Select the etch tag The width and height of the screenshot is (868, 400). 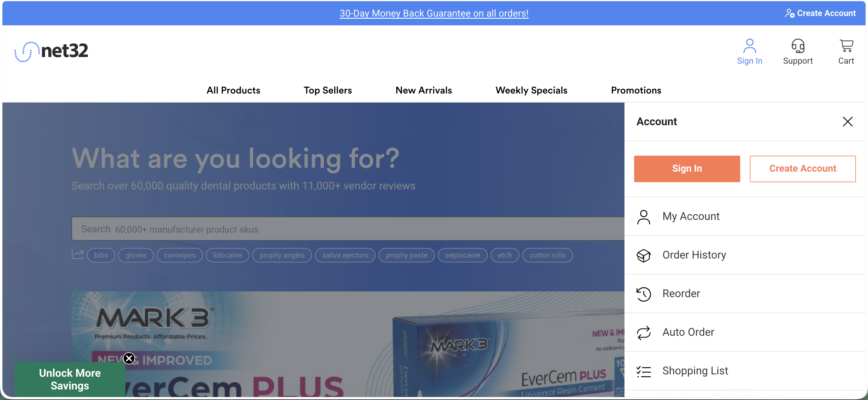(505, 255)
